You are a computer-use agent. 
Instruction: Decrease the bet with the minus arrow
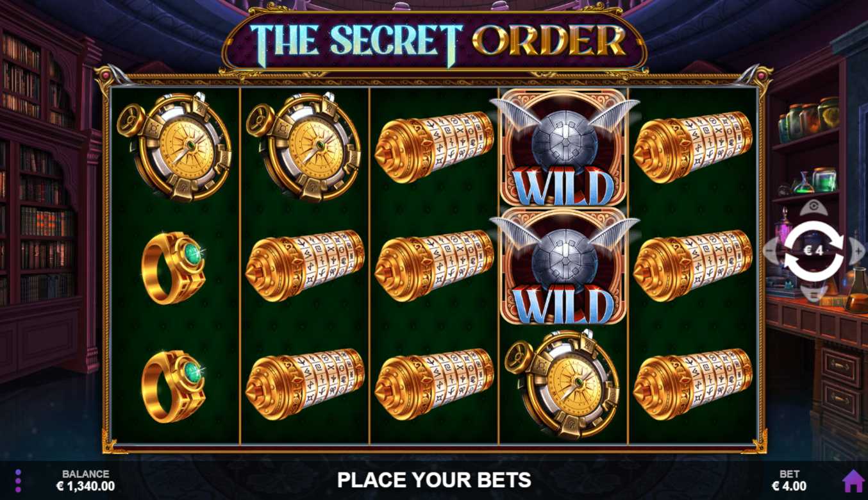tap(772, 251)
